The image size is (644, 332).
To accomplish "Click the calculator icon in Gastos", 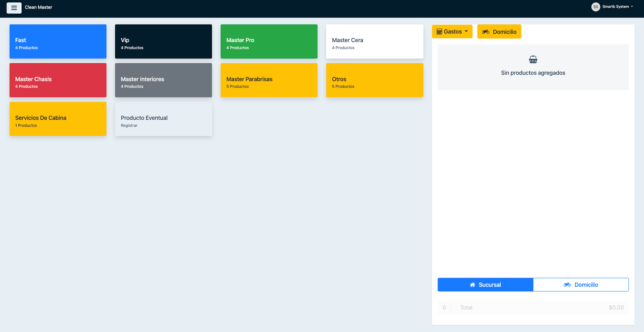I will point(439,32).
